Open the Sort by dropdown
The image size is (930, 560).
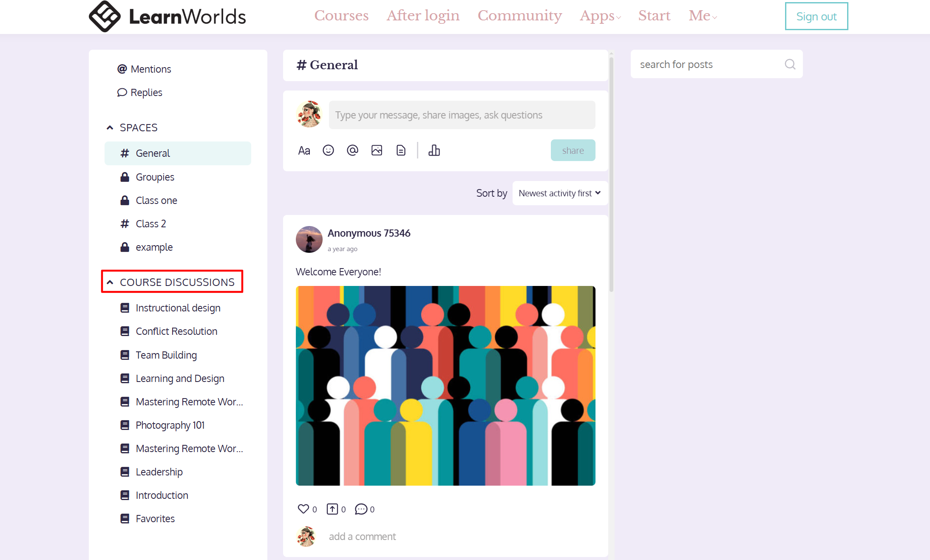[x=559, y=193]
